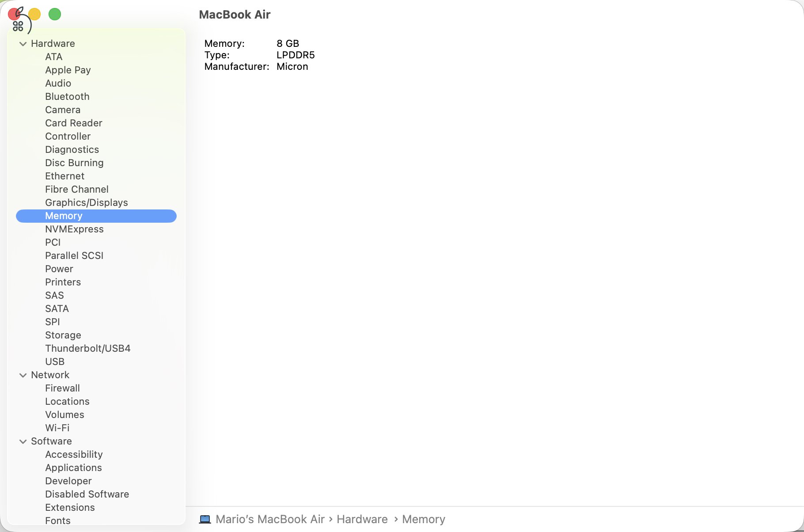
Task: Click the Hardware category label
Action: [53, 44]
